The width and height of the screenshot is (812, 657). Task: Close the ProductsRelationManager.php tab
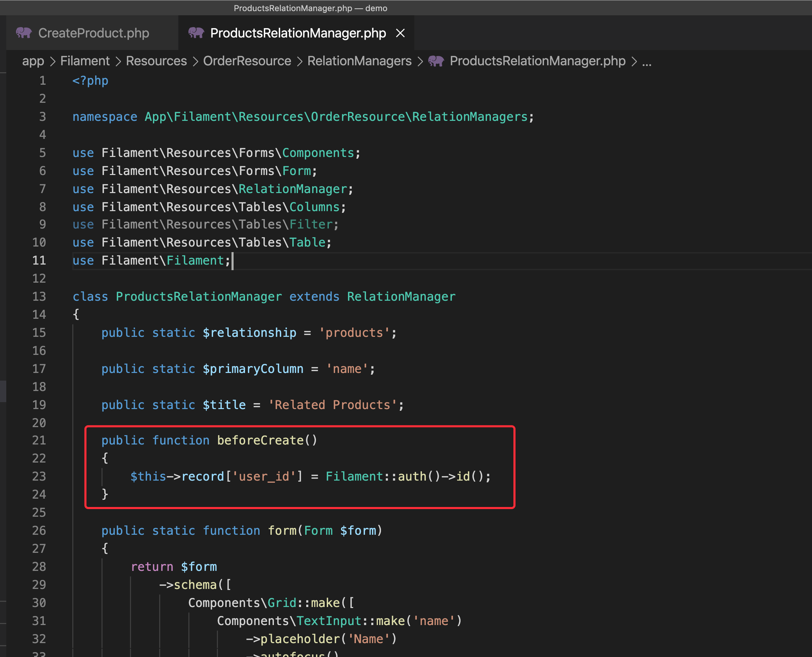click(x=400, y=33)
